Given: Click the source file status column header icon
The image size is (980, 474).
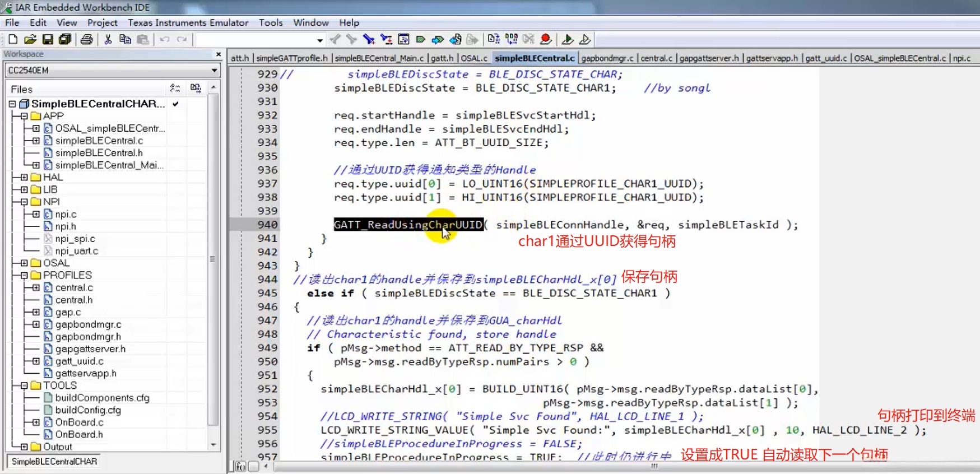Looking at the screenshot, I should click(x=175, y=89).
